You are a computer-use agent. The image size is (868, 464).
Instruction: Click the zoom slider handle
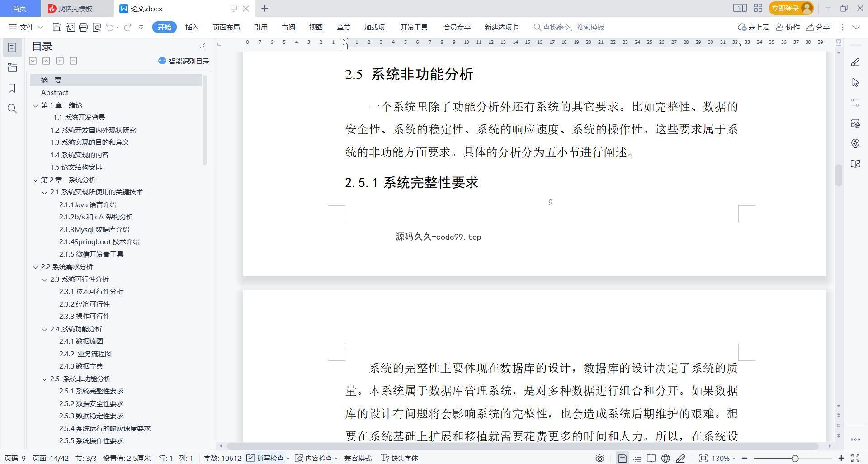click(795, 458)
